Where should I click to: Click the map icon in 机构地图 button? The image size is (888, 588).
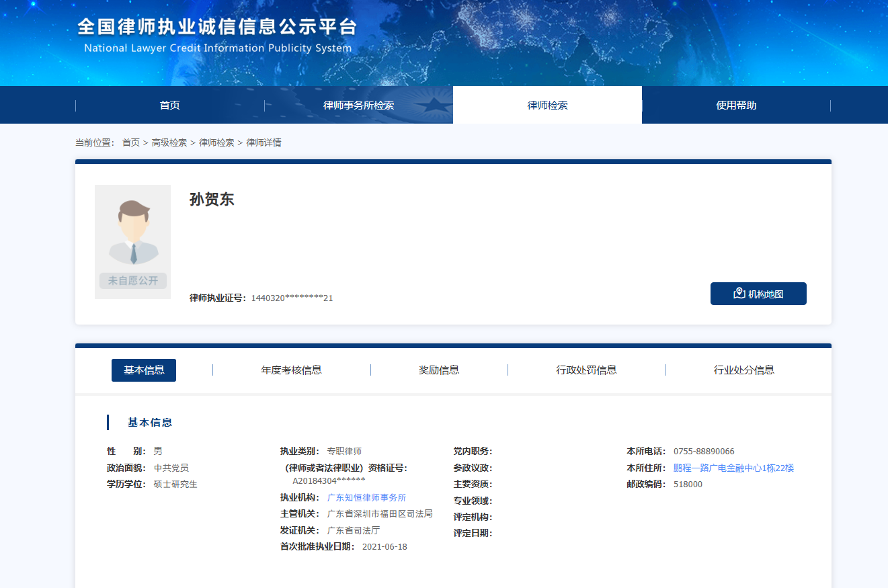(739, 294)
